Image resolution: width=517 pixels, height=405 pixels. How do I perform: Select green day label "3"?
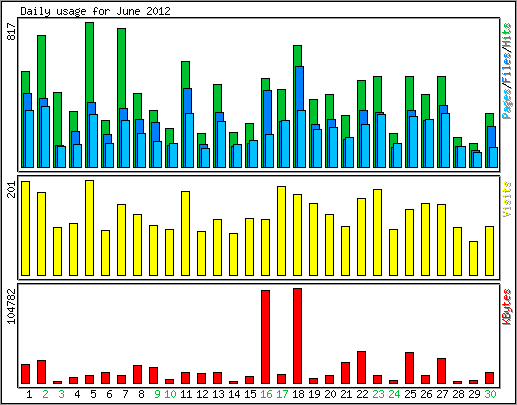[x=61, y=394]
